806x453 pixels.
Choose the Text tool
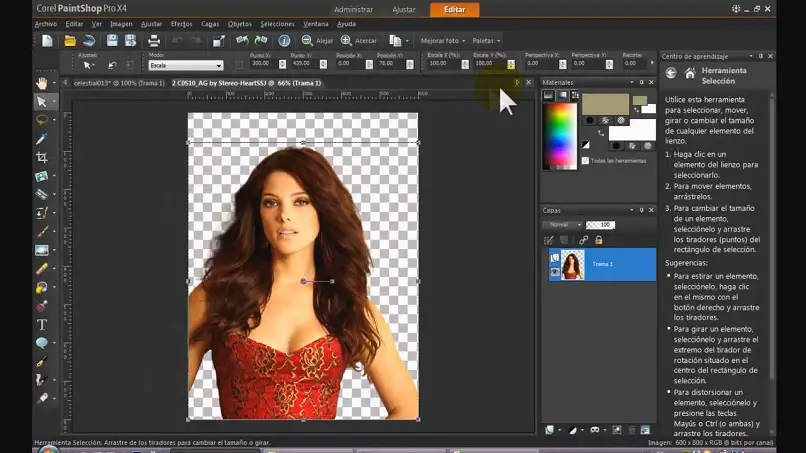pyautogui.click(x=42, y=324)
